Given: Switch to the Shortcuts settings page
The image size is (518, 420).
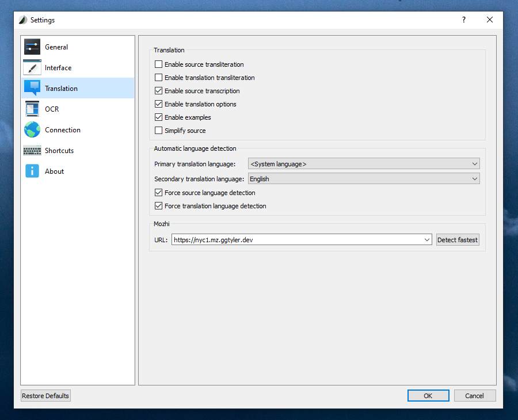Looking at the screenshot, I should 59,151.
